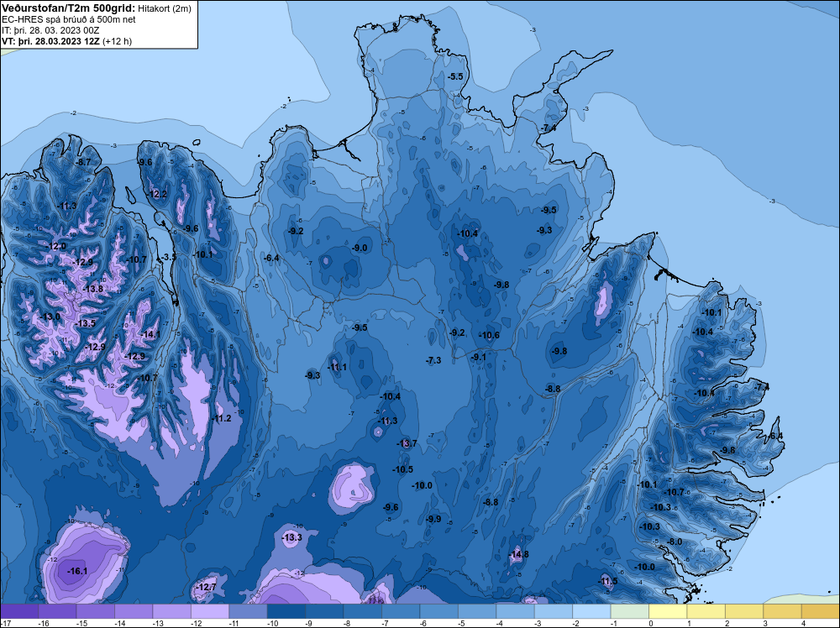Click the -9.6 label beside -12.2
840x628 pixels.
pos(144,162)
